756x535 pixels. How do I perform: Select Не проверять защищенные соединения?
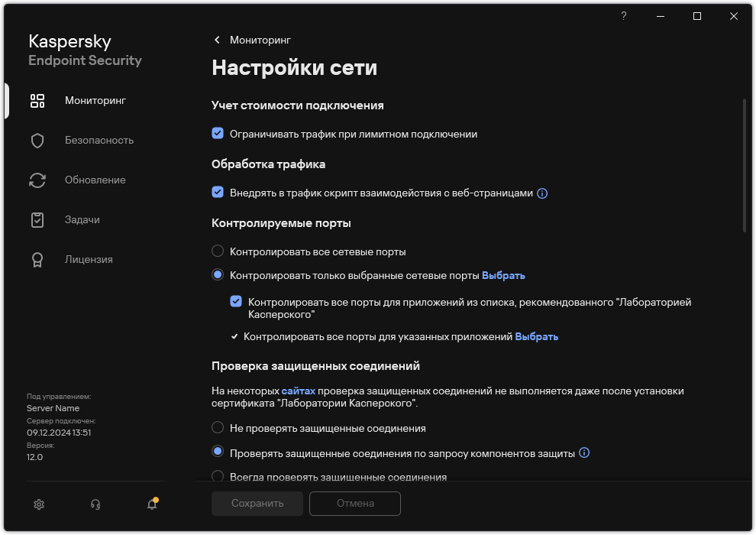coord(218,428)
